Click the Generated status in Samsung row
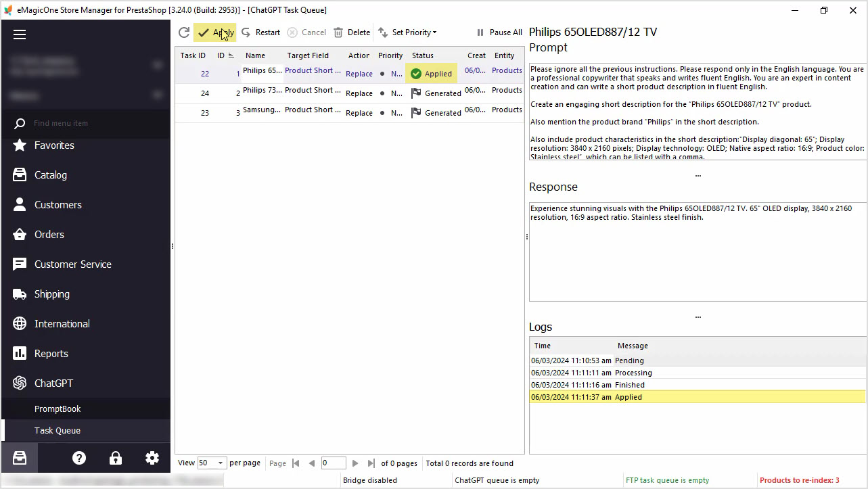The image size is (868, 489). pos(436,113)
